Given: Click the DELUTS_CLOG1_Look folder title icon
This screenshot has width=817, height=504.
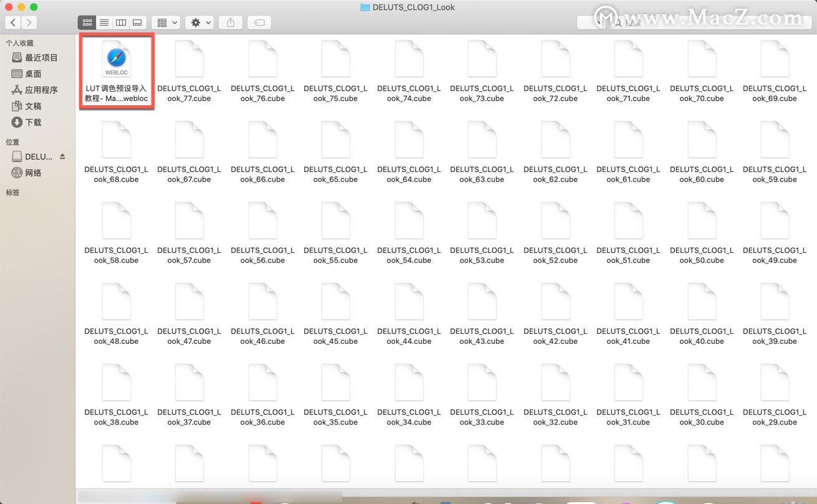Looking at the screenshot, I should (x=365, y=7).
